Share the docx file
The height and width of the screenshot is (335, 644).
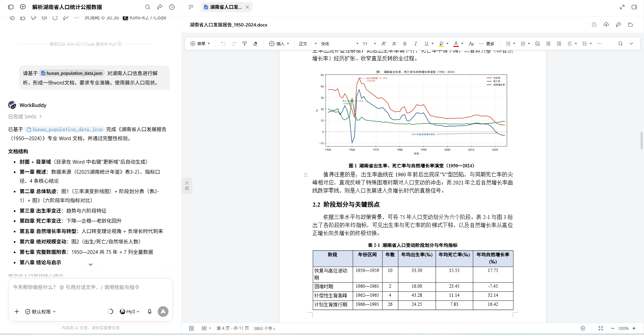click(618, 24)
